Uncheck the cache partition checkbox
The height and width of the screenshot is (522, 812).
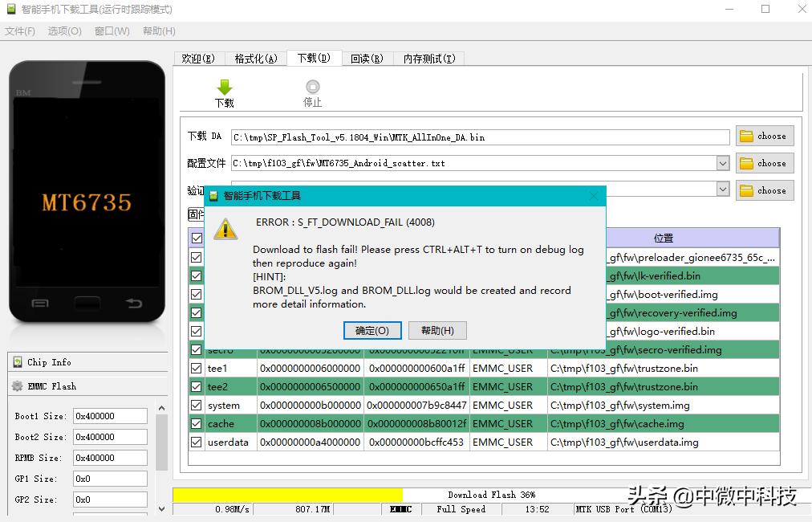click(197, 424)
